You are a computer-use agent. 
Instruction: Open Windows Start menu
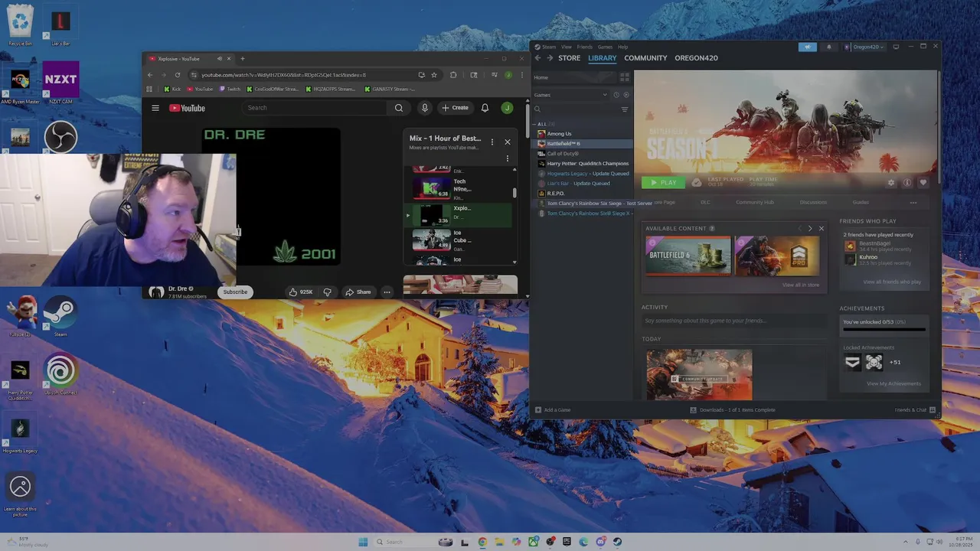(363, 542)
